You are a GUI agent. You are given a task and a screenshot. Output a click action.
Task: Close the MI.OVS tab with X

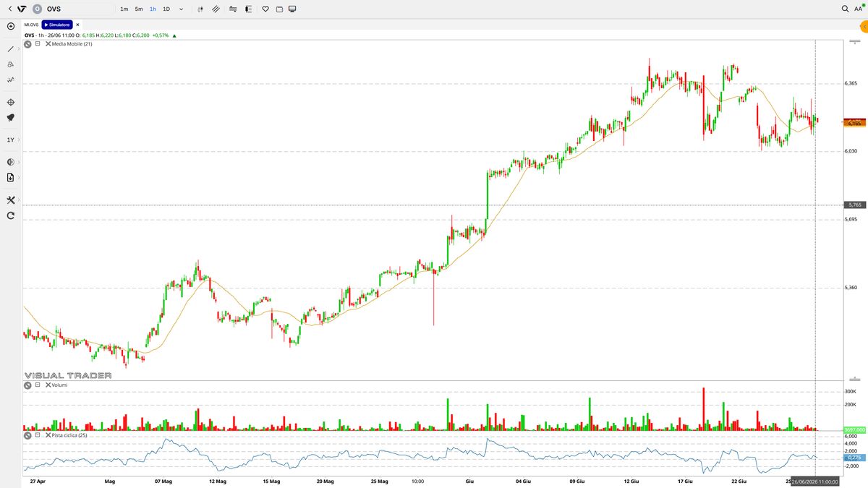pyautogui.click(x=78, y=25)
